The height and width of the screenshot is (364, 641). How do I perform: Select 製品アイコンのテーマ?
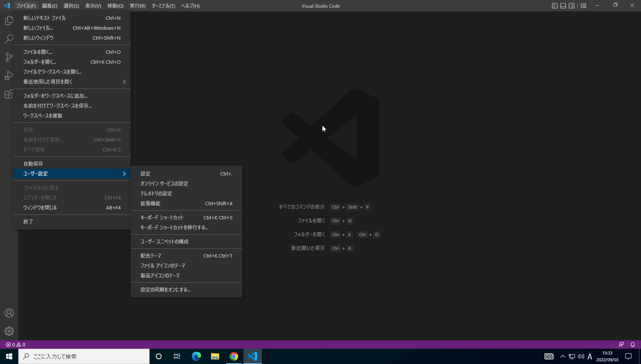coord(186,275)
